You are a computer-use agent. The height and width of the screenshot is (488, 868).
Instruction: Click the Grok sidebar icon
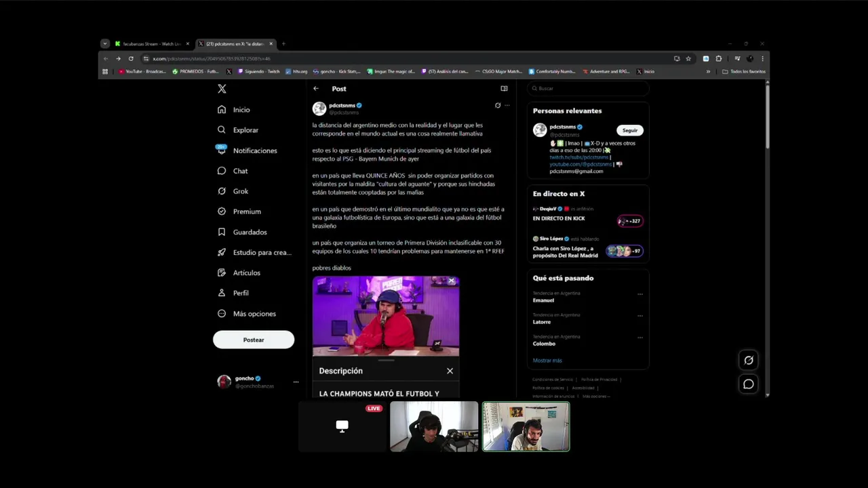222,191
